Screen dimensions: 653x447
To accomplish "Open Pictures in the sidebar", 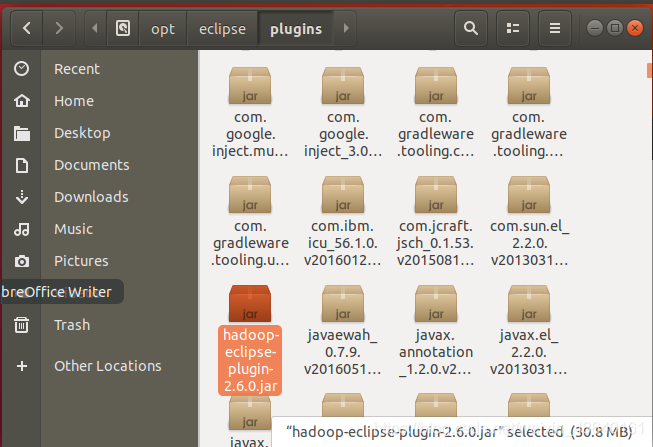I will tap(81, 261).
